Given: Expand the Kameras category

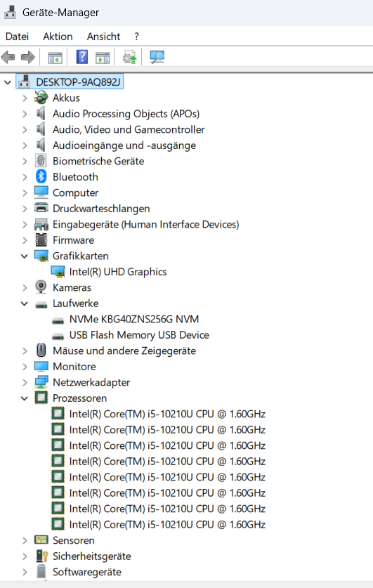Looking at the screenshot, I should click(25, 287).
